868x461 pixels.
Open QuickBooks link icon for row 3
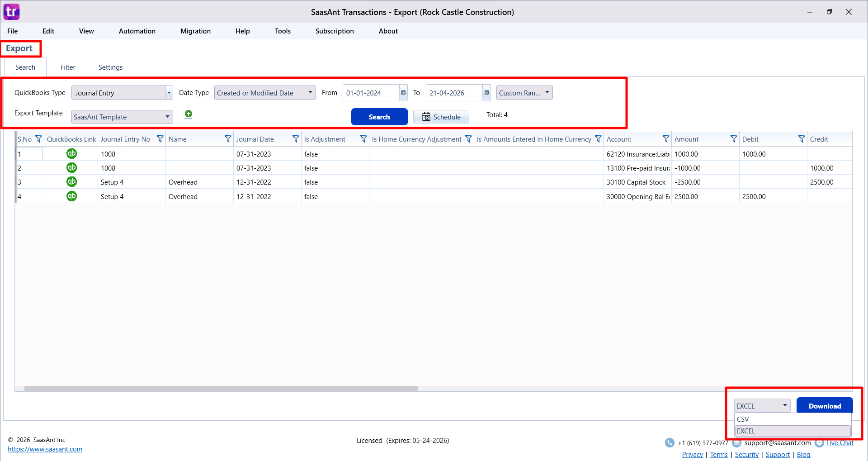pyautogui.click(x=71, y=182)
